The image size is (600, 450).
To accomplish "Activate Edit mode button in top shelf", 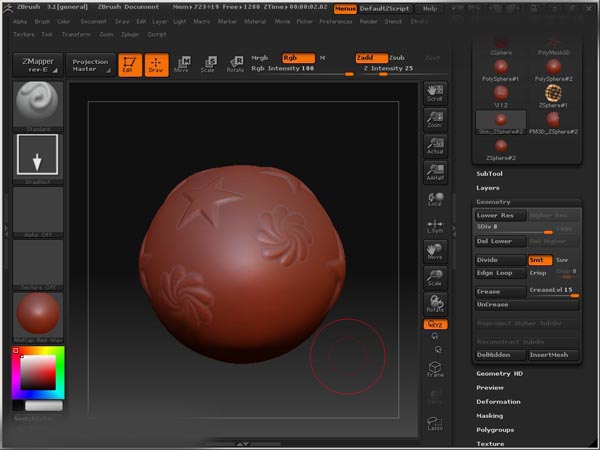I will pos(127,65).
